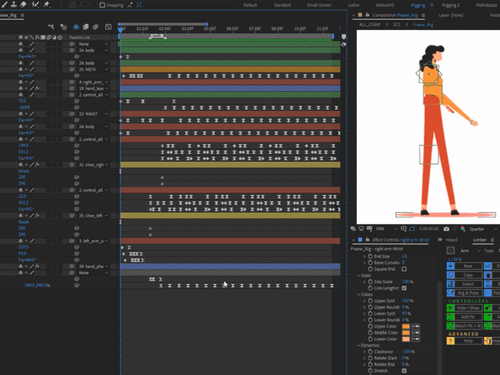Select the Eraser tool
This screenshot has height=375, width=500.
(23, 4)
